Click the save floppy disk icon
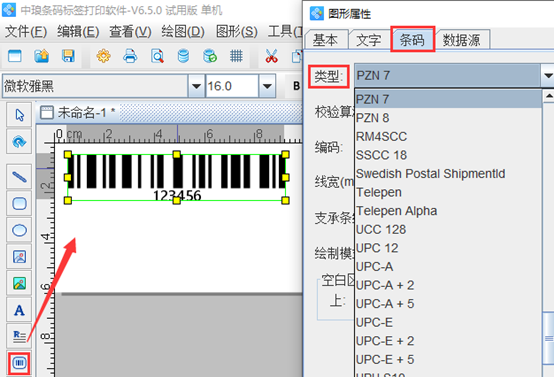Screen dimensions: 554x377 pos(68,56)
